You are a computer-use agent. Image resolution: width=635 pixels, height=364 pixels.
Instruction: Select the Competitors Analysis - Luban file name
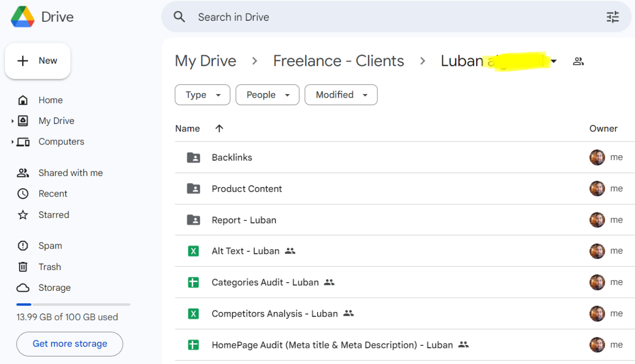click(x=275, y=313)
